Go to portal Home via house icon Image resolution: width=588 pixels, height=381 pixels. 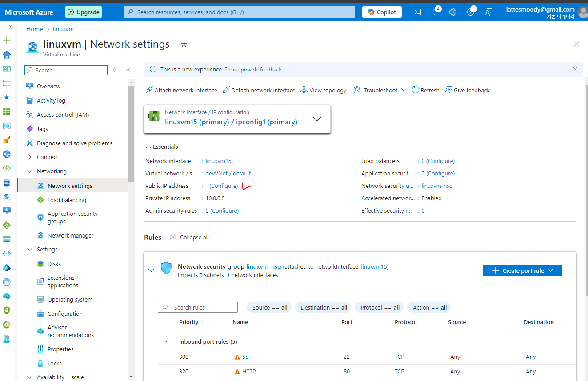tap(7, 55)
